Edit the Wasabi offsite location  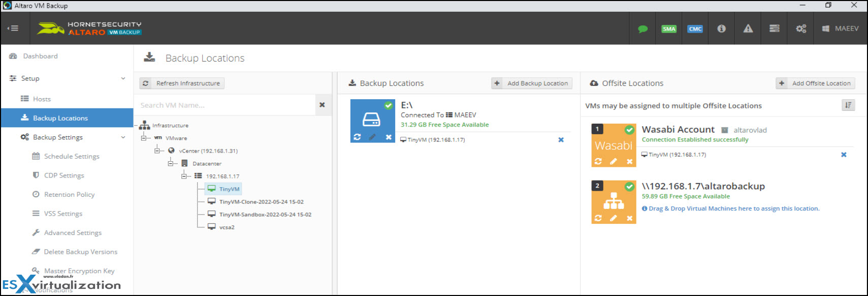(614, 161)
